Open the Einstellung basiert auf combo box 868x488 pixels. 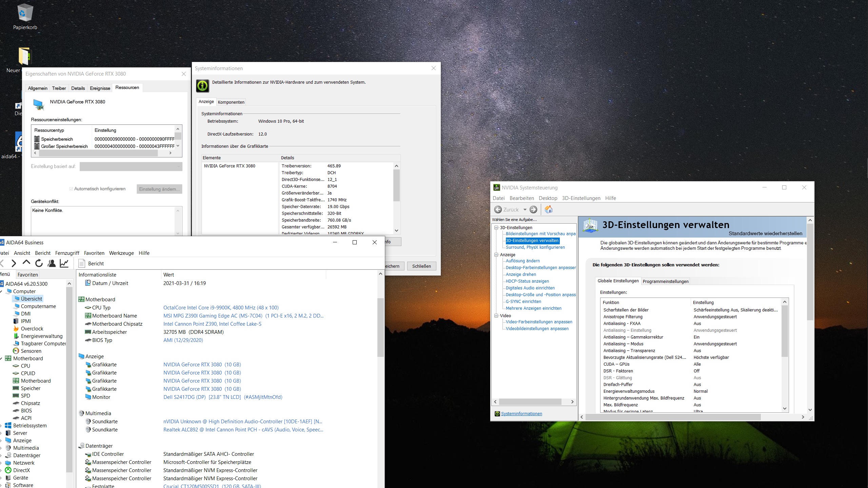tap(131, 166)
